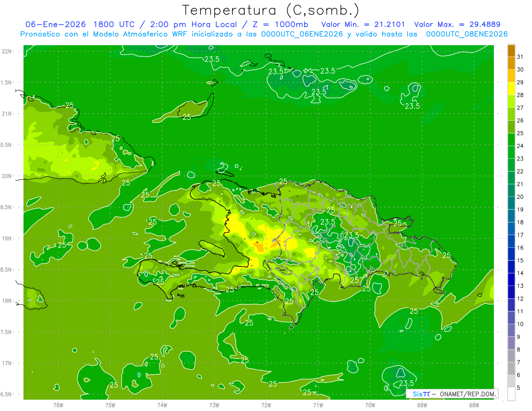Image resolution: width=532 pixels, height=411 pixels.
Task: Click the '73W' longitude label
Action: coord(214,405)
